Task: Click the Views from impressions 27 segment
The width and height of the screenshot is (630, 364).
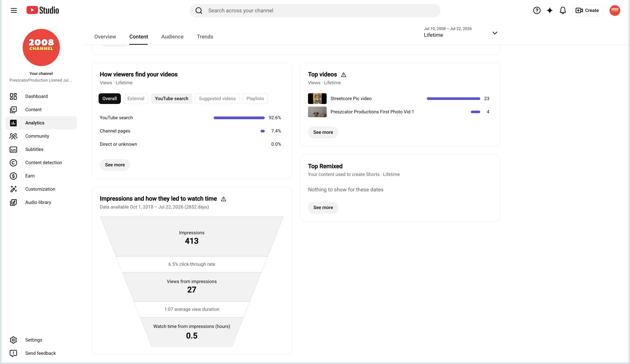Action: coord(192,287)
